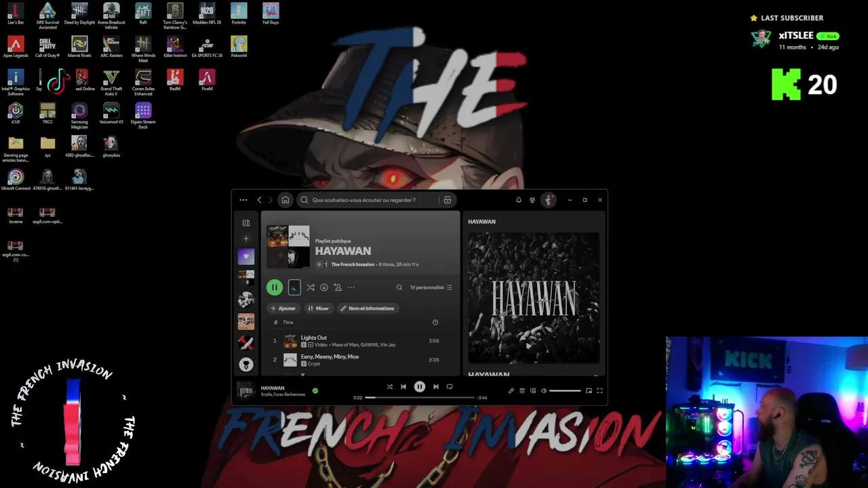Select the Fortnite desktop shortcut
The height and width of the screenshot is (488, 868).
[x=239, y=14]
